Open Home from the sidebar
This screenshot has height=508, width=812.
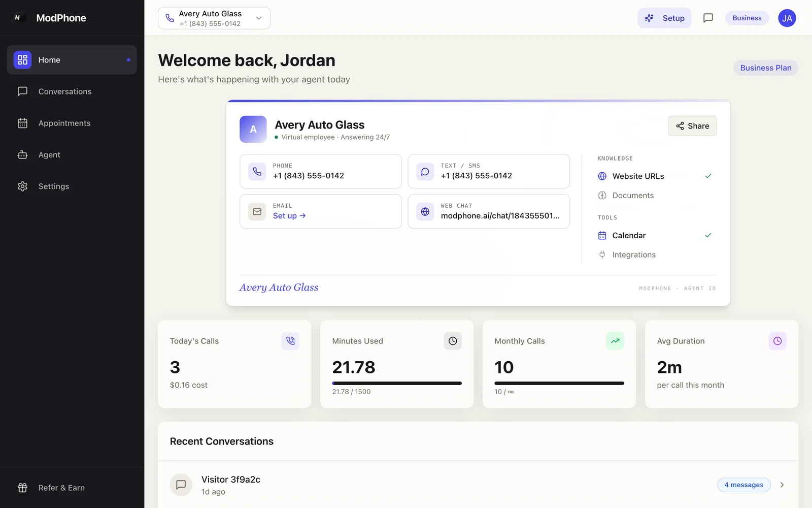72,60
